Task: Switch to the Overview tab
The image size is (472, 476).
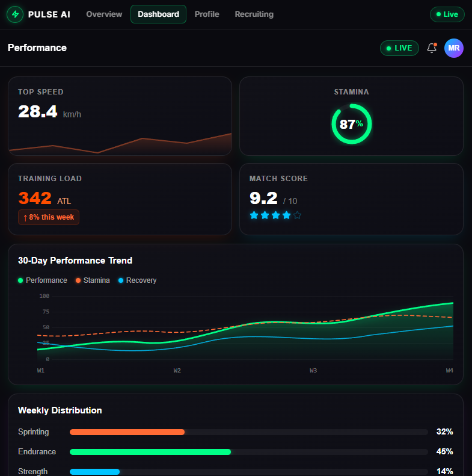Action: pos(104,14)
